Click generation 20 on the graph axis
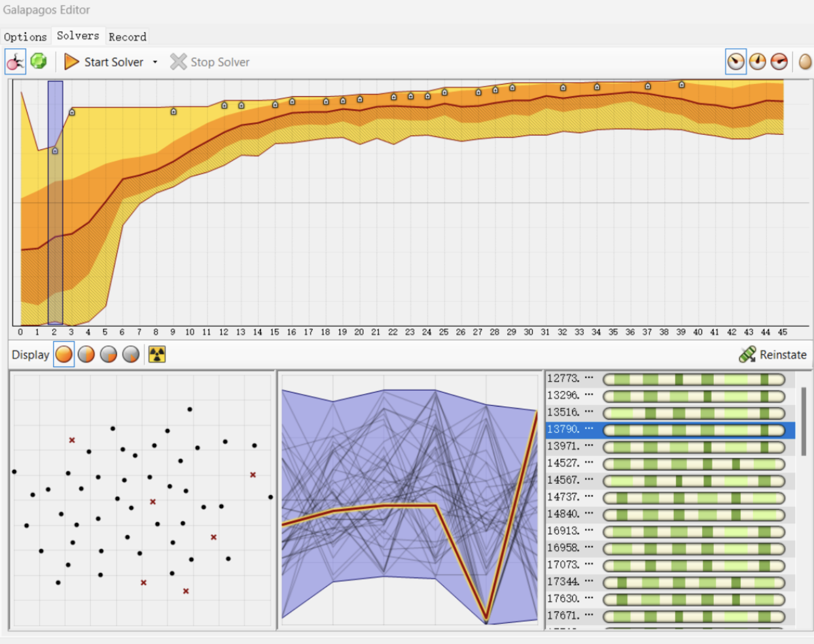 [x=359, y=332]
